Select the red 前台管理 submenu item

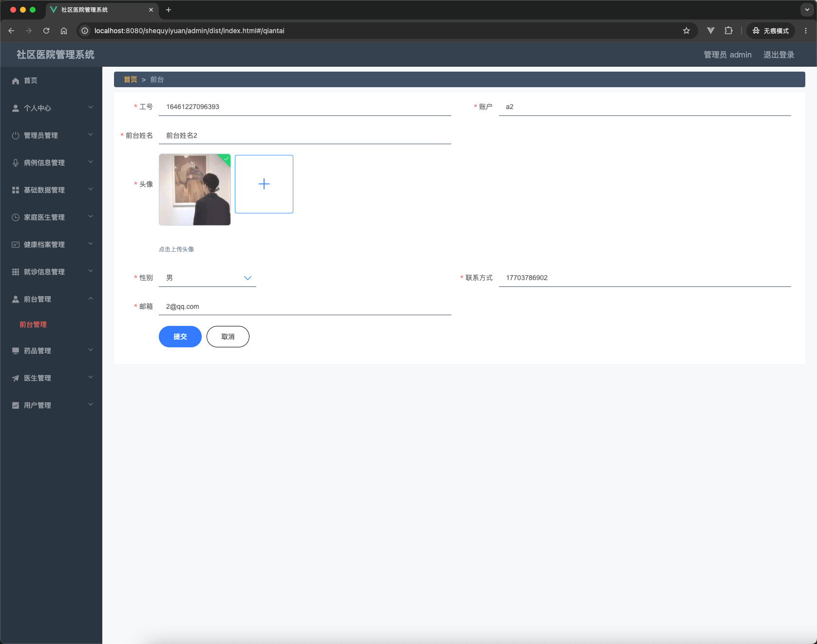[33, 324]
